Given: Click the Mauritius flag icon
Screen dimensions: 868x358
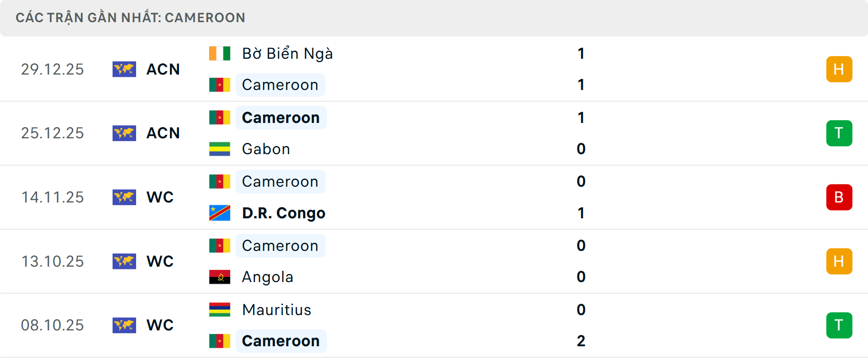Looking at the screenshot, I should [x=219, y=310].
